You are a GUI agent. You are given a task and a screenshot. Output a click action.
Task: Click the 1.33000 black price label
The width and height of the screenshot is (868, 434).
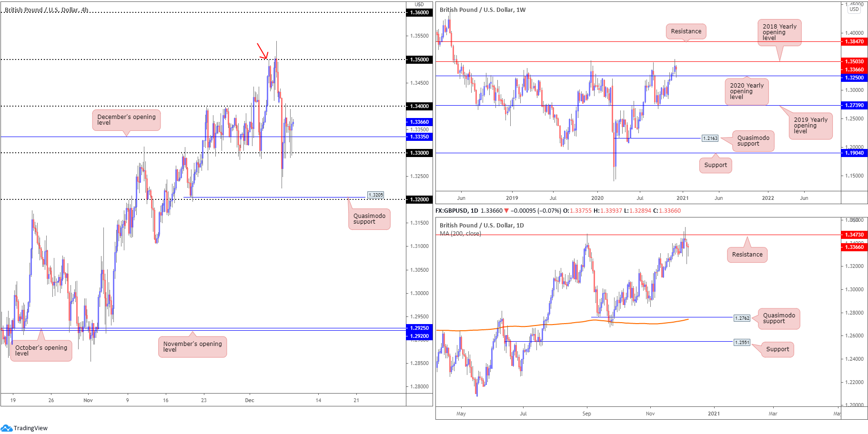(x=419, y=153)
